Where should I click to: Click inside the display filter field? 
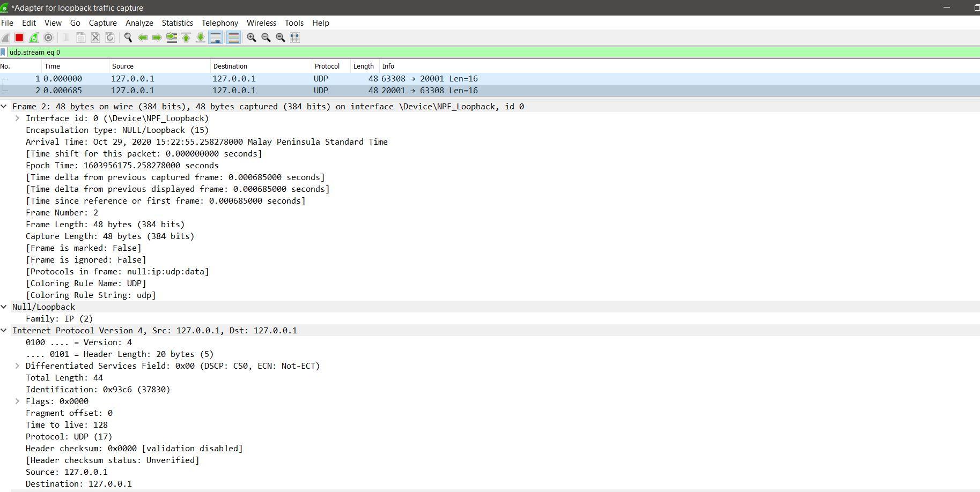click(x=215, y=52)
